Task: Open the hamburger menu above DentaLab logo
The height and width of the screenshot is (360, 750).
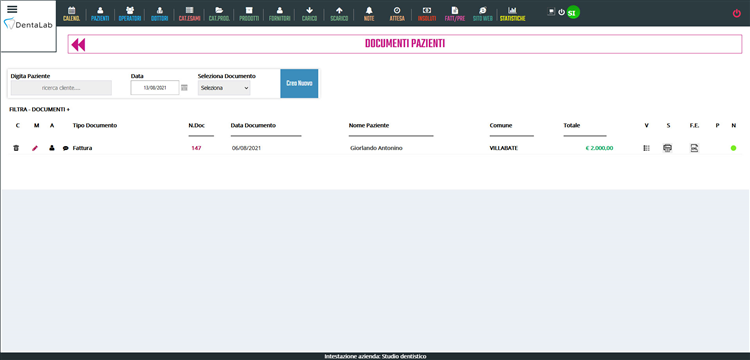Action: click(x=12, y=10)
